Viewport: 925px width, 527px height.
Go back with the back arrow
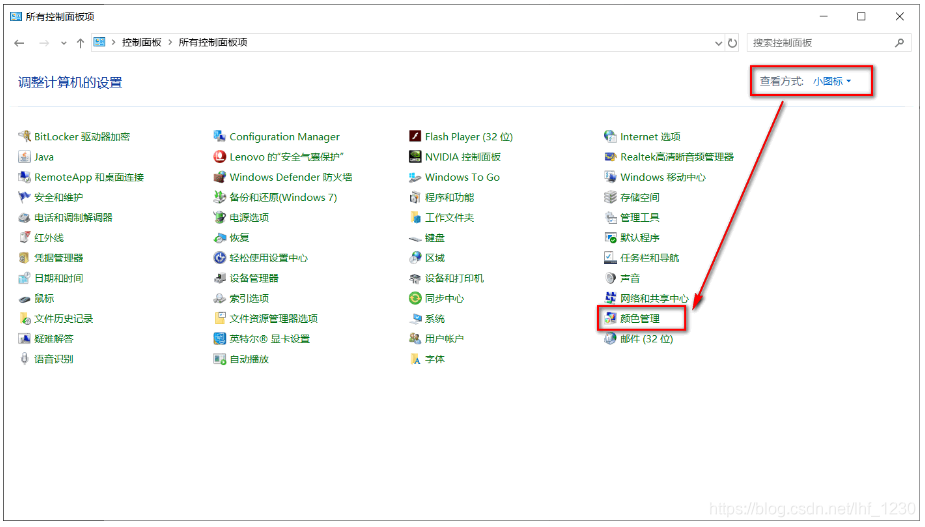click(19, 43)
